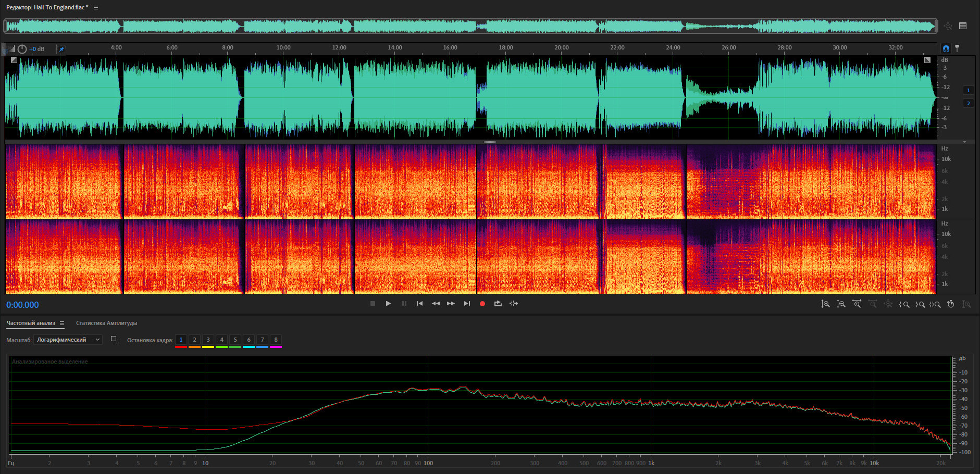
Task: Move playhead to next with transport button
Action: tap(467, 304)
